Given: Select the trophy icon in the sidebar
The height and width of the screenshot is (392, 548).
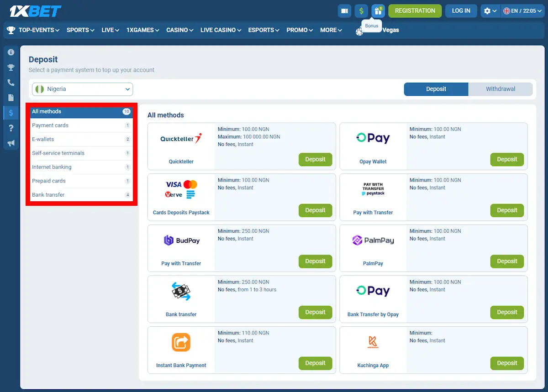Looking at the screenshot, I should [x=11, y=67].
